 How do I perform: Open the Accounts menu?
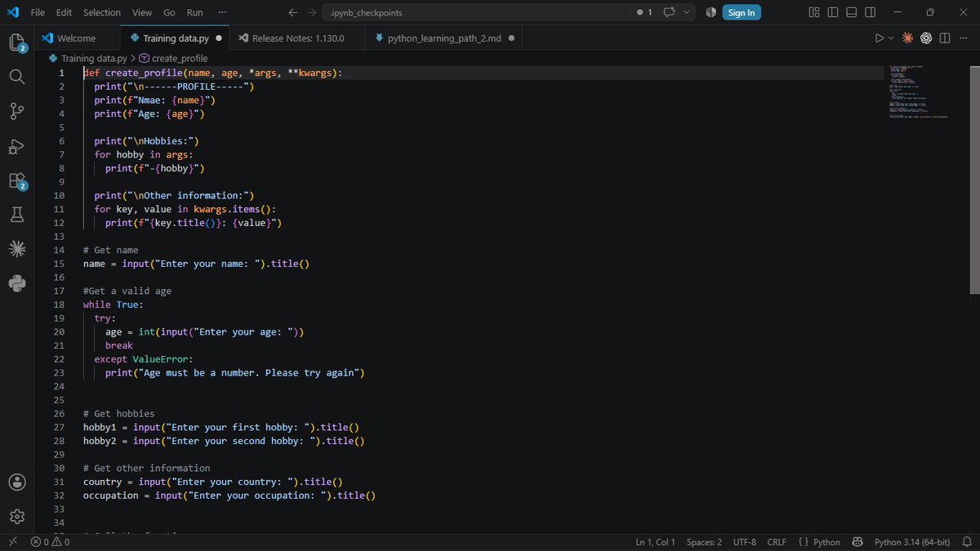pyautogui.click(x=17, y=482)
